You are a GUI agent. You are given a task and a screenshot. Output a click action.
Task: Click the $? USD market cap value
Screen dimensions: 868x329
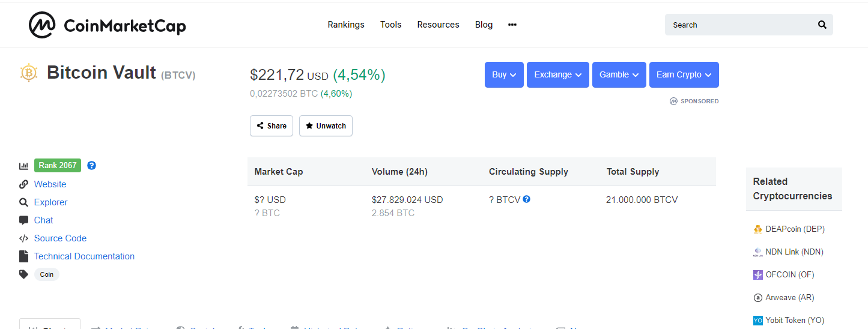(x=270, y=200)
